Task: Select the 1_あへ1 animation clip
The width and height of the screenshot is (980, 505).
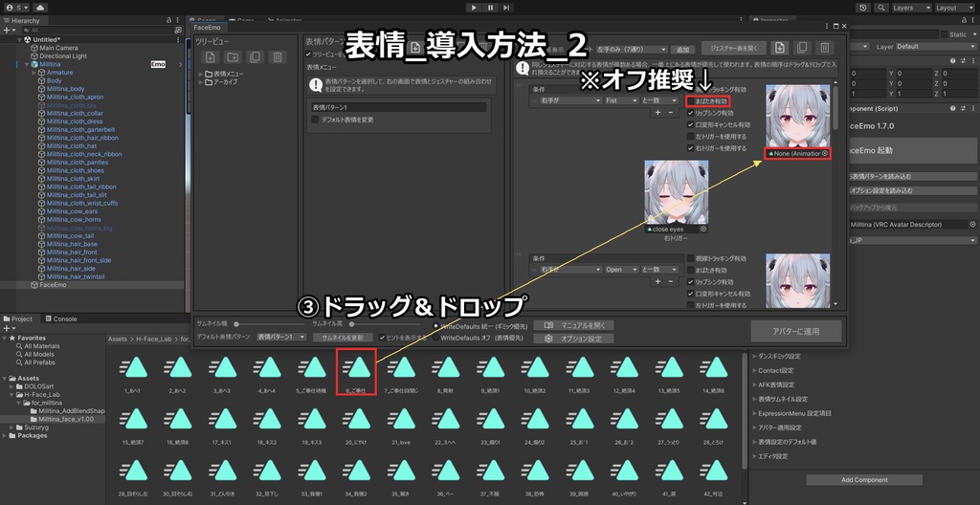Action: [x=134, y=373]
